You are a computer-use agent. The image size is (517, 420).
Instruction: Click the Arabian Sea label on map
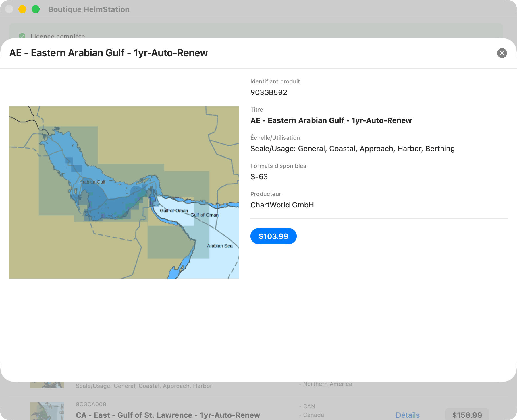coord(220,246)
